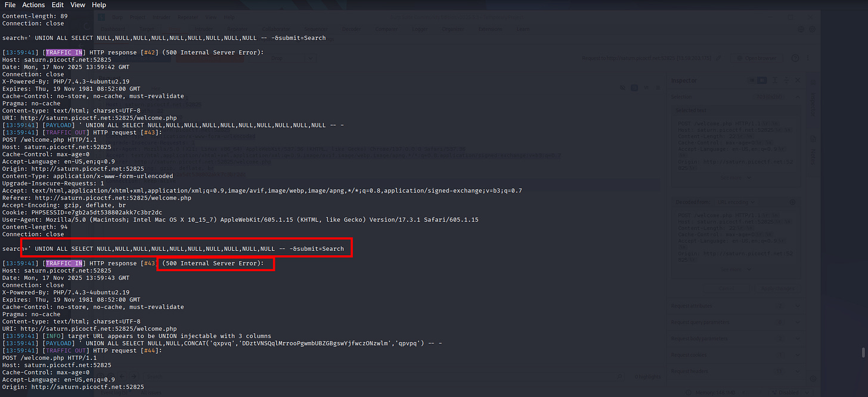Click the Referer welcome.php header line

pyautogui.click(x=97, y=198)
